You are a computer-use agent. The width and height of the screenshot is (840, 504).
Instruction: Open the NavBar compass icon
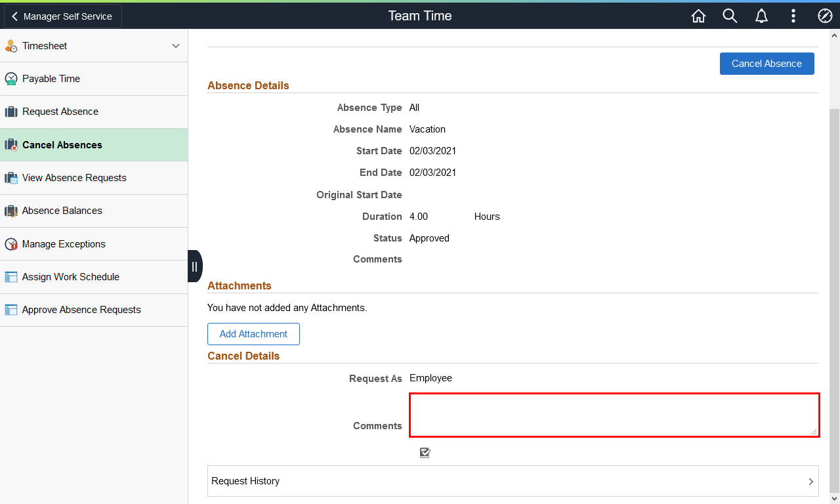point(825,16)
